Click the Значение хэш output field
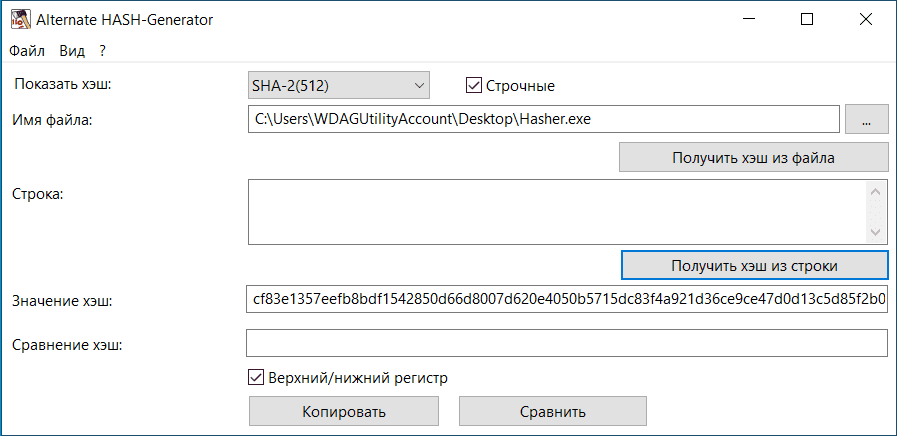 (x=566, y=300)
